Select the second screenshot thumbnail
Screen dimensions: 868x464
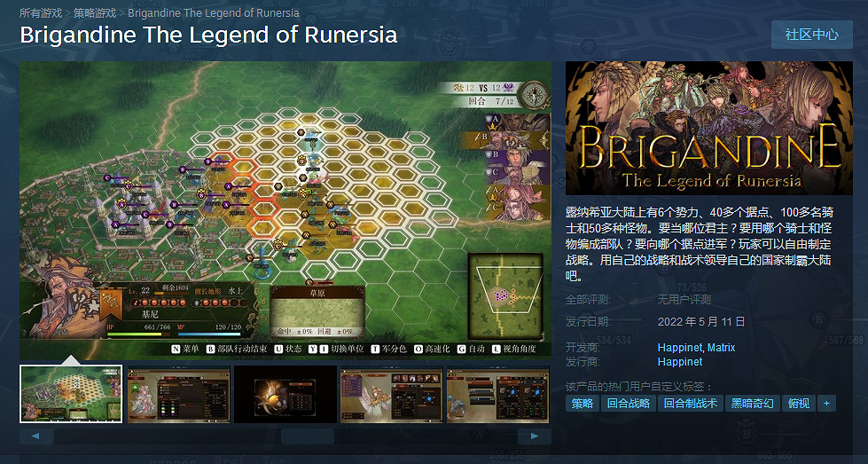(x=179, y=394)
